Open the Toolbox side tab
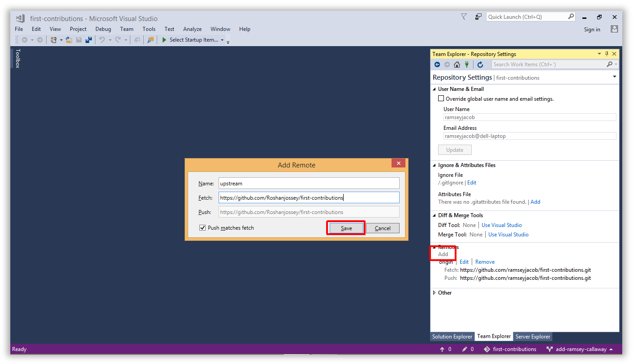 coord(18,58)
